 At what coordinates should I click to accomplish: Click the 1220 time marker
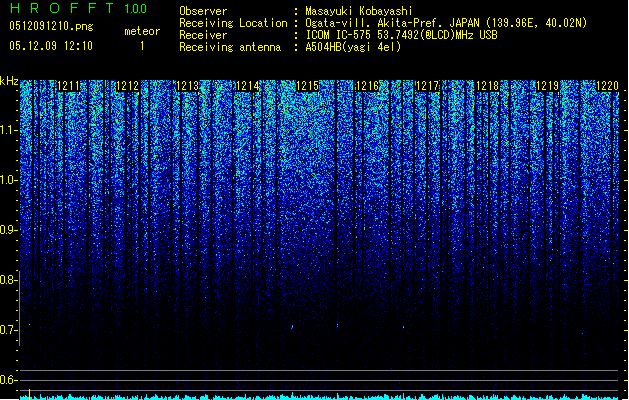coord(607,86)
